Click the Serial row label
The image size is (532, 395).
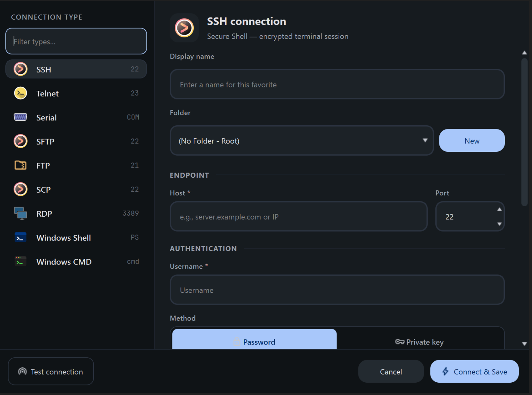click(46, 118)
